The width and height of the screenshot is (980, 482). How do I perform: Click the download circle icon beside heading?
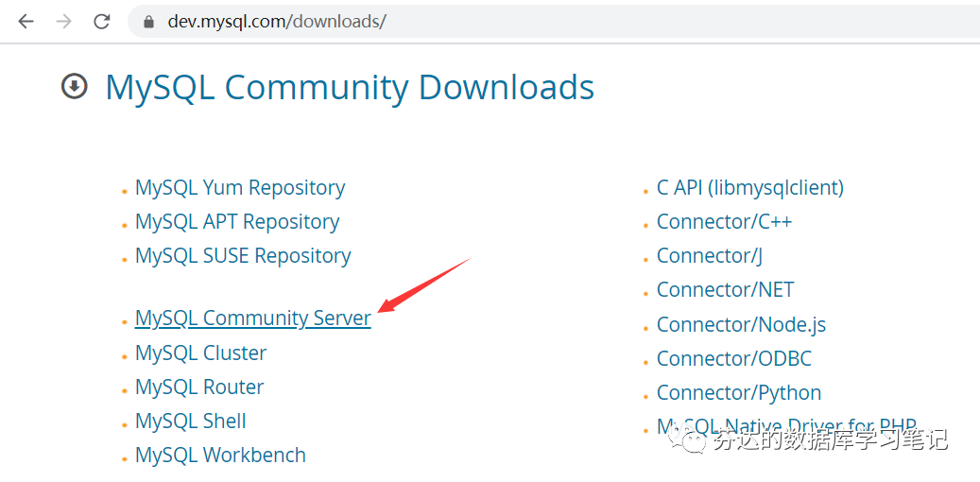(75, 86)
